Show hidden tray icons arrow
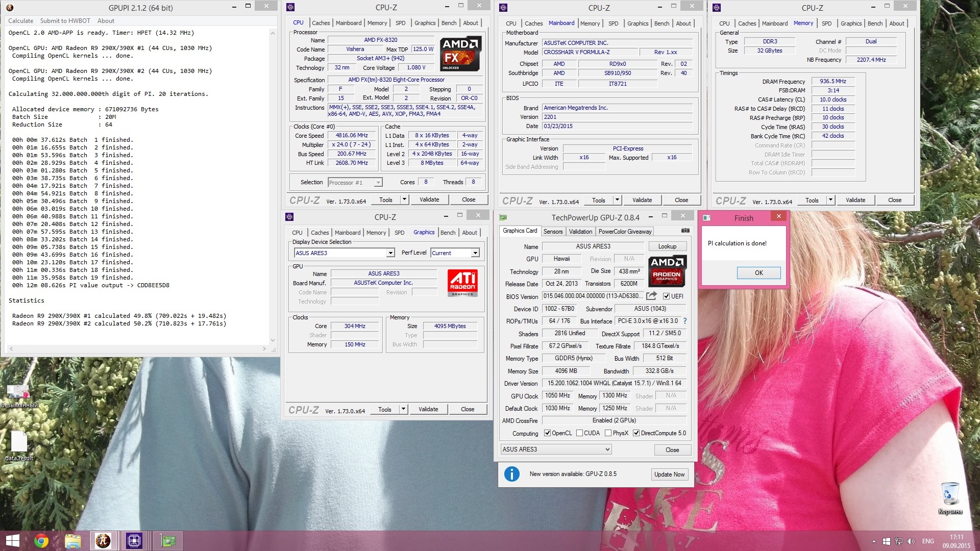This screenshot has width=980, height=551. (x=874, y=541)
